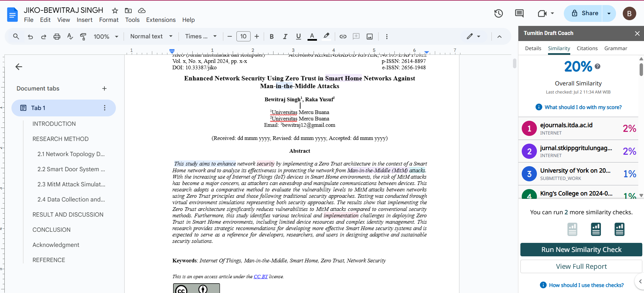Insert an image from the toolbar

(369, 36)
